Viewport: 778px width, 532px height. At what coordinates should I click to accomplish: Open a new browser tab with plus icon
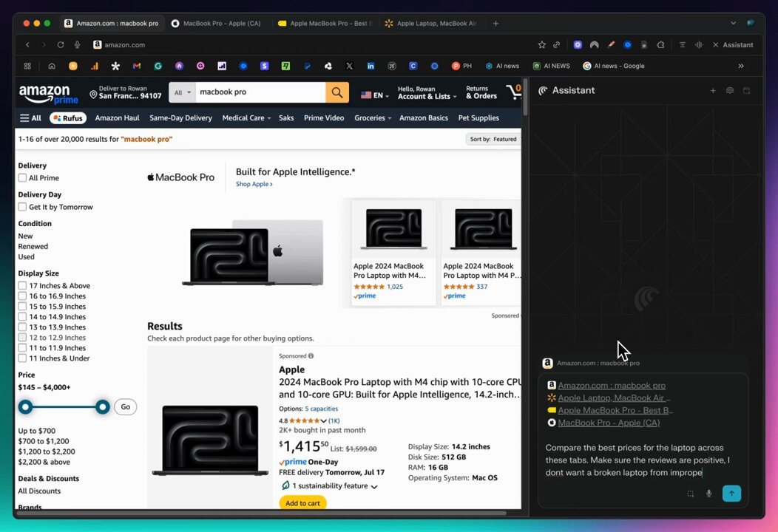[495, 24]
